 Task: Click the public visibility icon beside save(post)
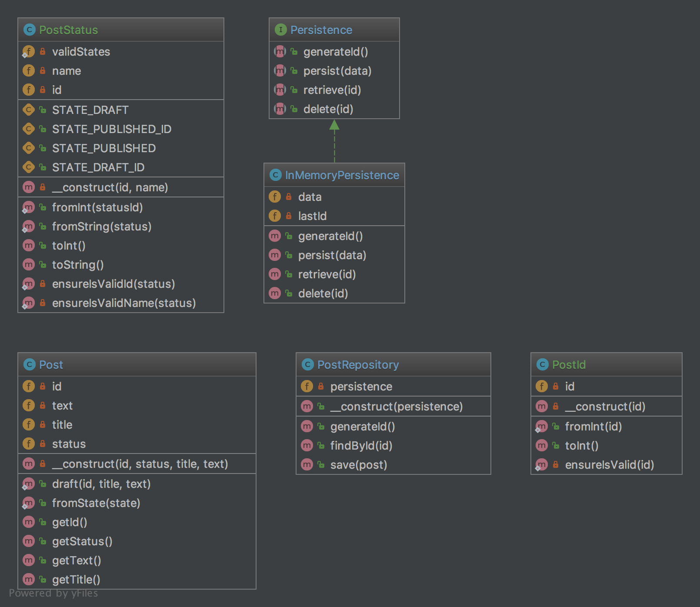[x=321, y=465]
